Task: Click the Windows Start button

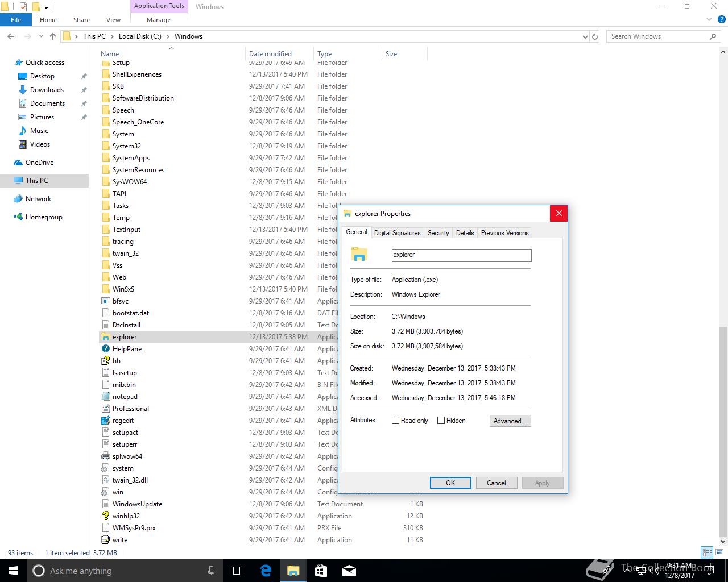Action: point(14,571)
